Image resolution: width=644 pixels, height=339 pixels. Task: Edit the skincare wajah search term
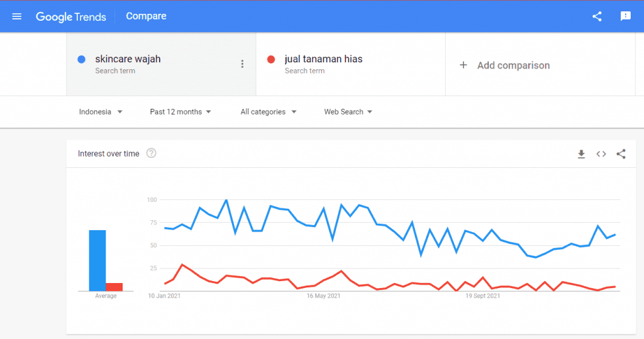point(128,59)
